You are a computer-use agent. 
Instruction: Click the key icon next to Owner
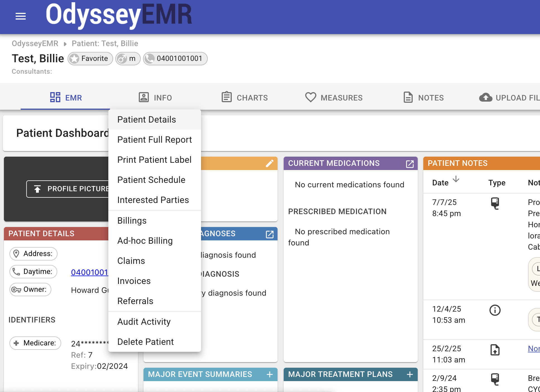(x=16, y=290)
